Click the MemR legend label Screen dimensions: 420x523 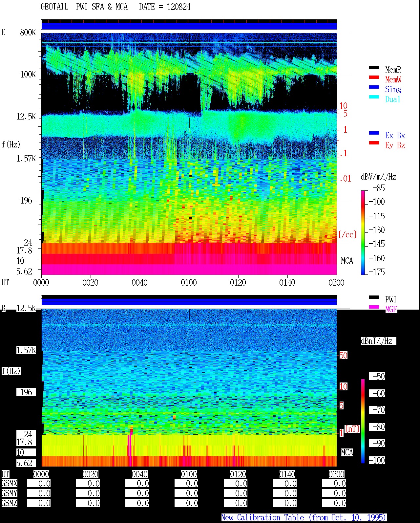[393, 70]
